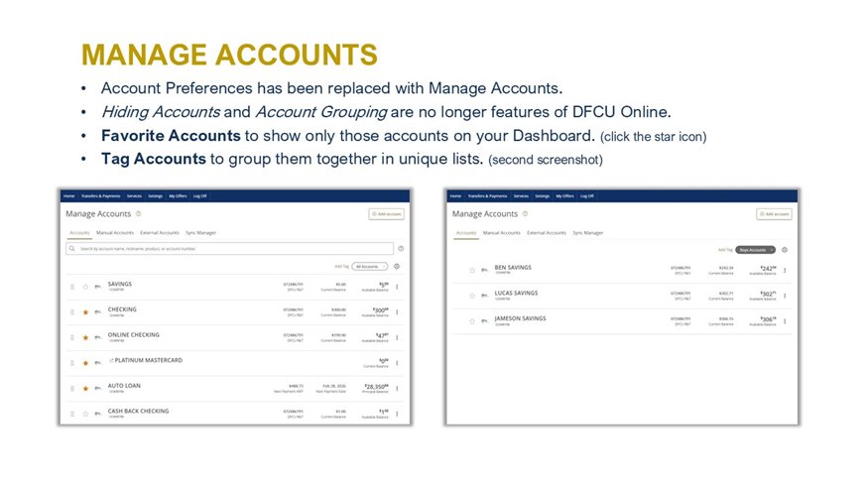Switch to External Accounts tab, right screenshot
The height and width of the screenshot is (488, 868).
pyautogui.click(x=547, y=233)
